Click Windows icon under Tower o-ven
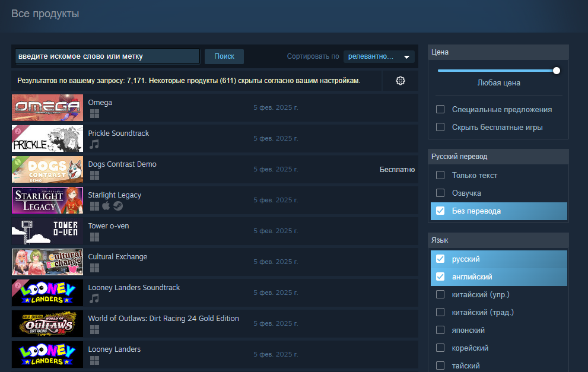588x372 pixels. coord(94,237)
